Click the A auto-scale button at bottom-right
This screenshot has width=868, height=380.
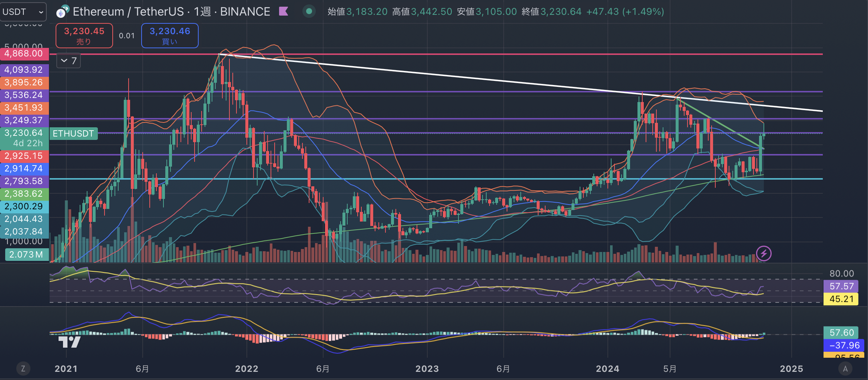pyautogui.click(x=845, y=368)
